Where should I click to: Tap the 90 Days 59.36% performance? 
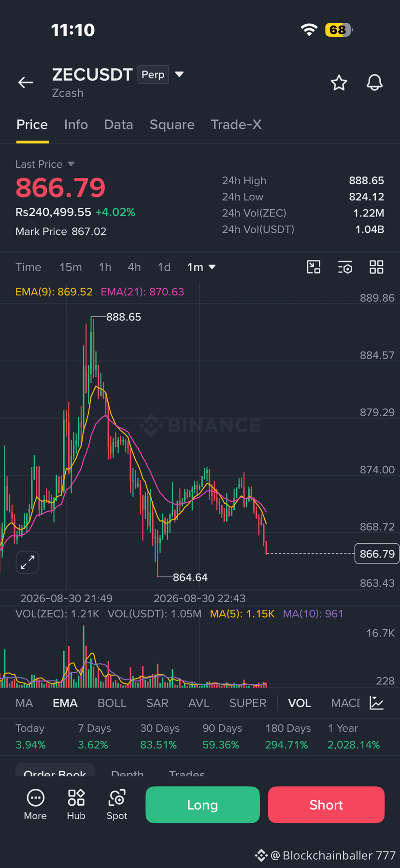[x=222, y=737]
